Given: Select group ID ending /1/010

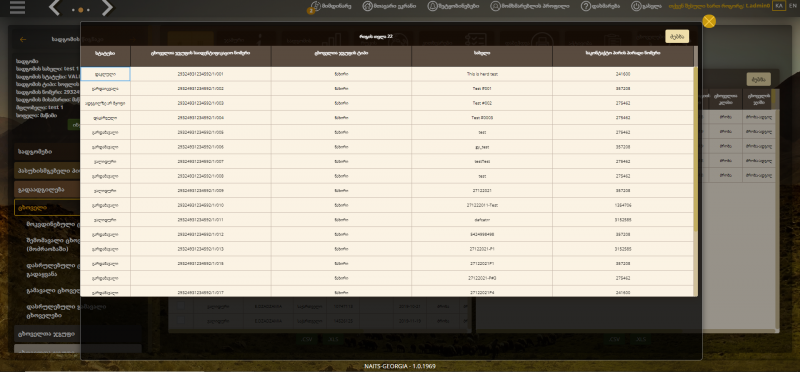Looking at the screenshot, I should click(x=201, y=205).
